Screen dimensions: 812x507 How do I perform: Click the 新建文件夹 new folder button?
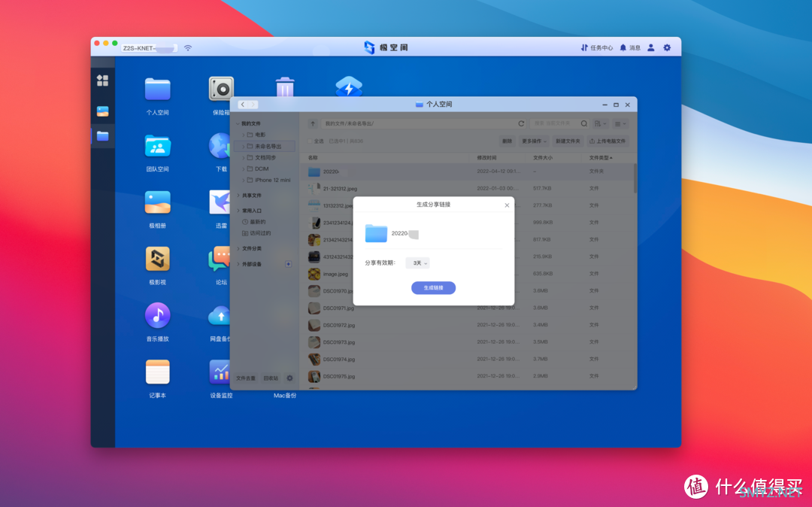[x=568, y=141]
